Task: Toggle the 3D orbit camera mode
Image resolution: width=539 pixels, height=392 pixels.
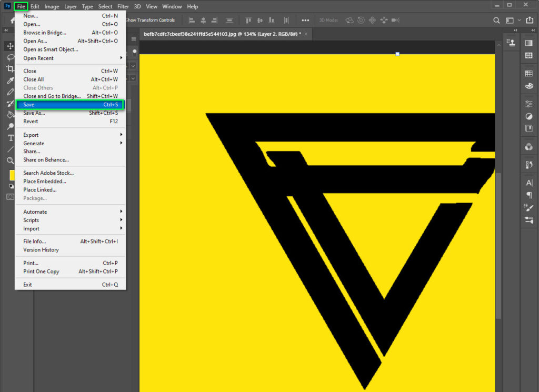Action: point(349,20)
